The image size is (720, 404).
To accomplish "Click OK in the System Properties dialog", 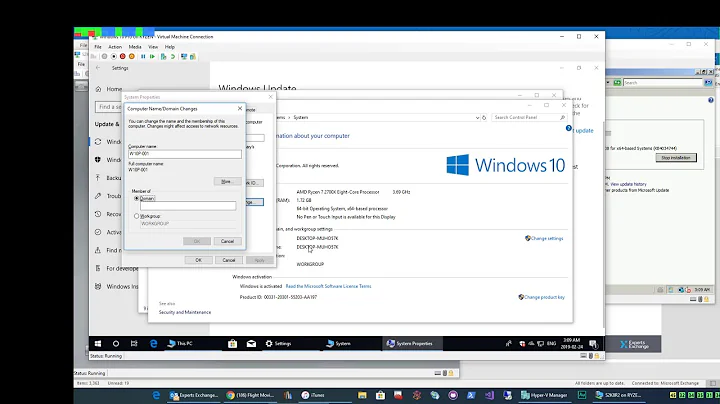I will tap(198, 260).
